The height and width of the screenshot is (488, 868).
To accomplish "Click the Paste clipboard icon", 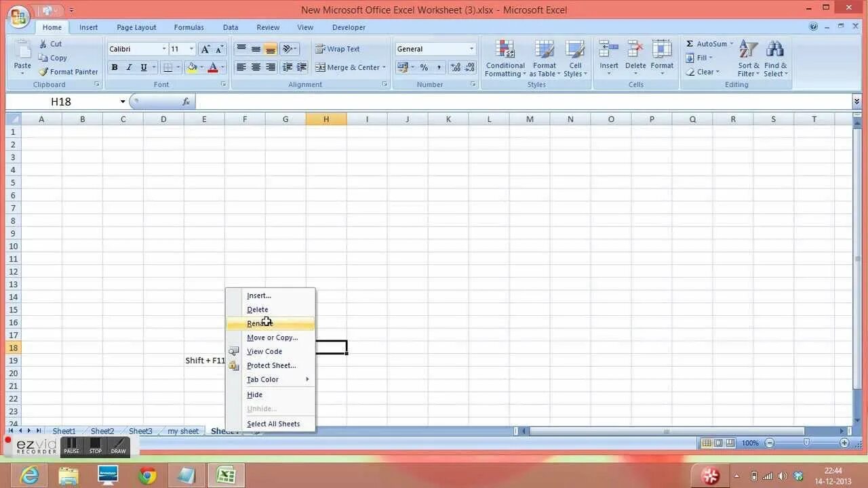I will (x=22, y=51).
